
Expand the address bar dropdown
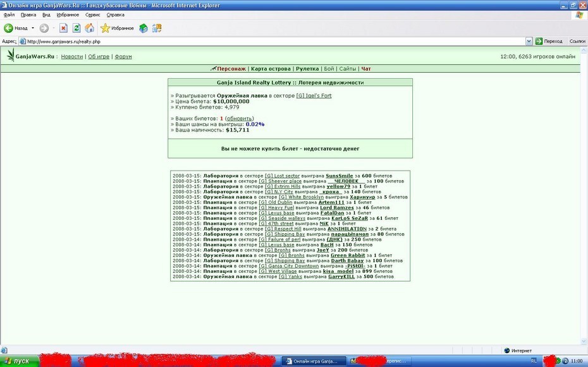[x=529, y=41]
